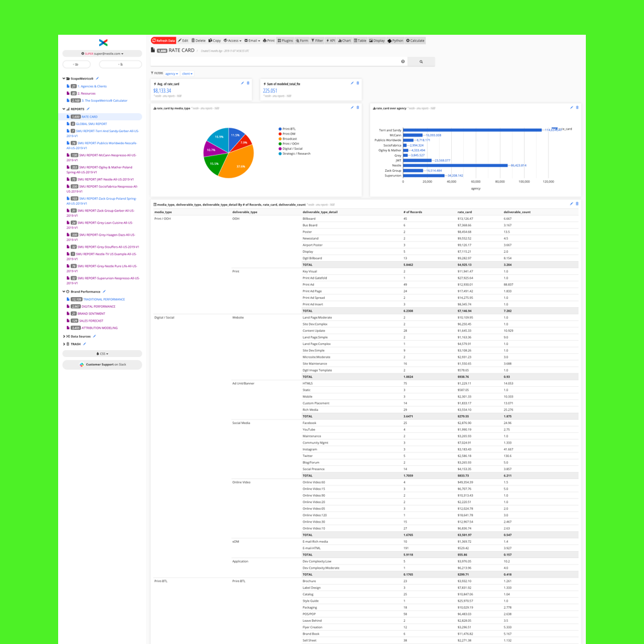Select the Form tool

point(302,40)
